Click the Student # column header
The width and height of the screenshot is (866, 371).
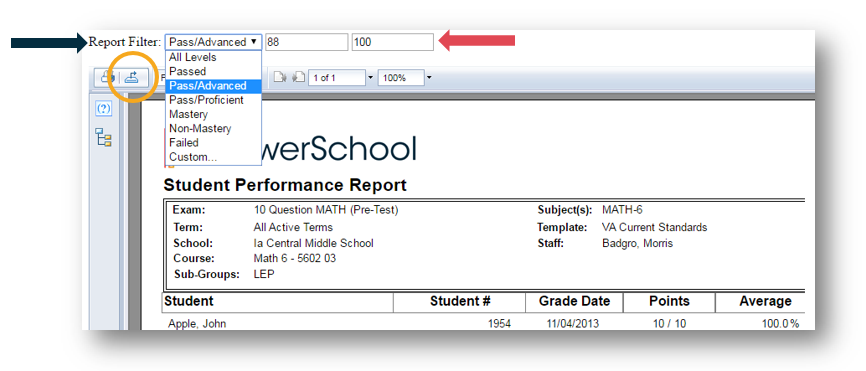click(x=460, y=301)
